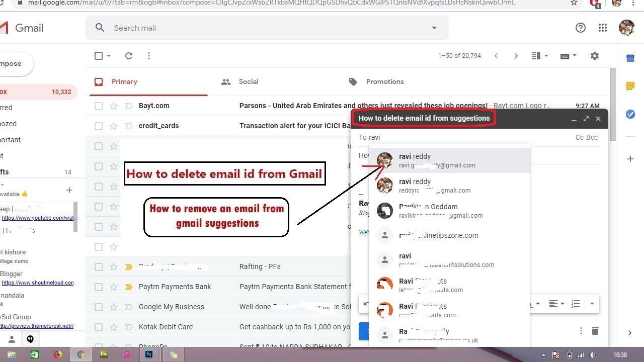Star the Google My Business email
The width and height of the screenshot is (644, 362).
pyautogui.click(x=114, y=307)
